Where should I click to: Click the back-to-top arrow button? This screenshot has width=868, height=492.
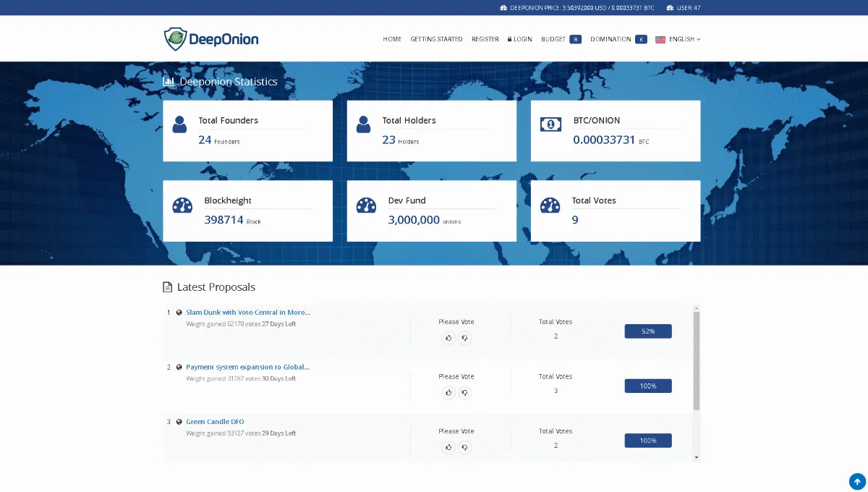pyautogui.click(x=857, y=481)
